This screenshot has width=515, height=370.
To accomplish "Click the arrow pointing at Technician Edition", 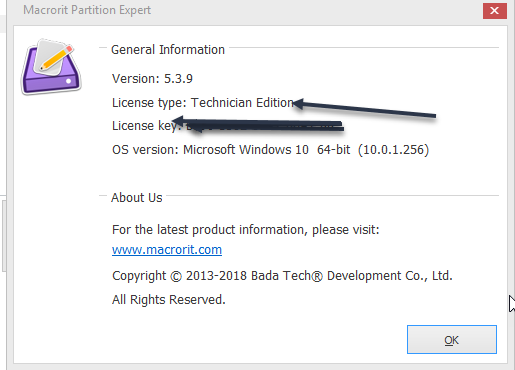I will (x=364, y=108).
